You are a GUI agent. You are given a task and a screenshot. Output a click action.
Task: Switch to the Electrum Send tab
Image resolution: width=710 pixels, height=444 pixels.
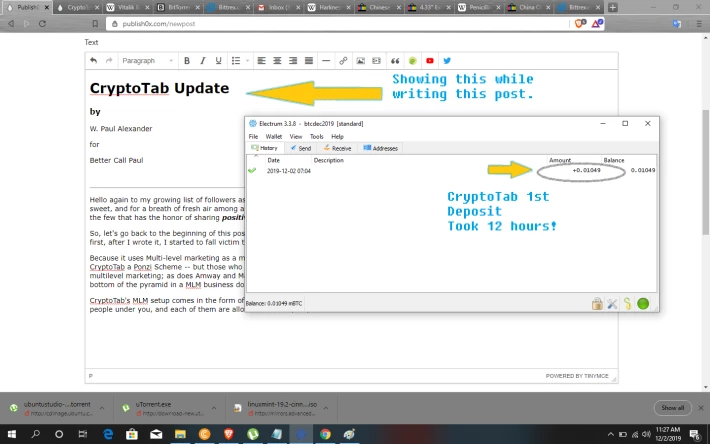coord(301,148)
